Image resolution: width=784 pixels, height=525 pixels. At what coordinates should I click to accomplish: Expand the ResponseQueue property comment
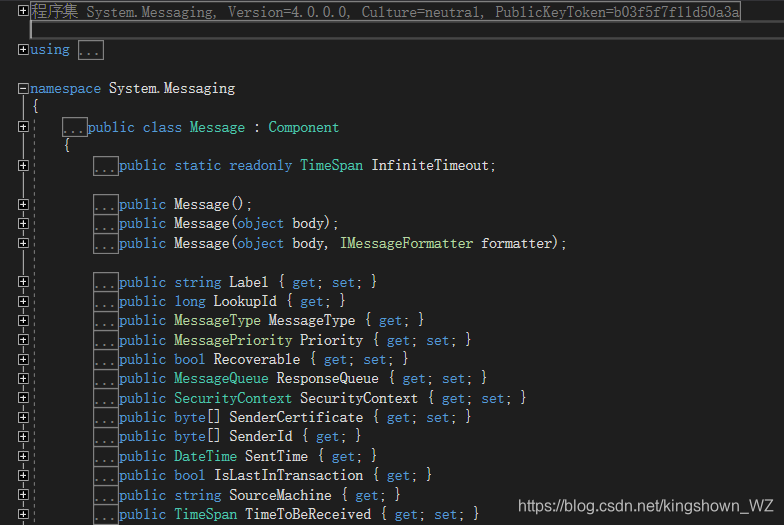click(23, 378)
